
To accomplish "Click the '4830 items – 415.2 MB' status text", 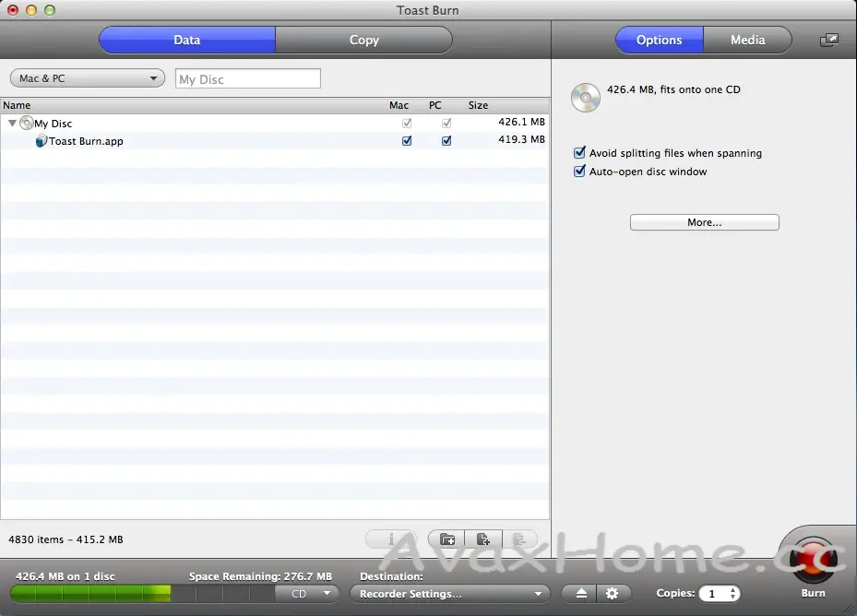I will point(65,539).
